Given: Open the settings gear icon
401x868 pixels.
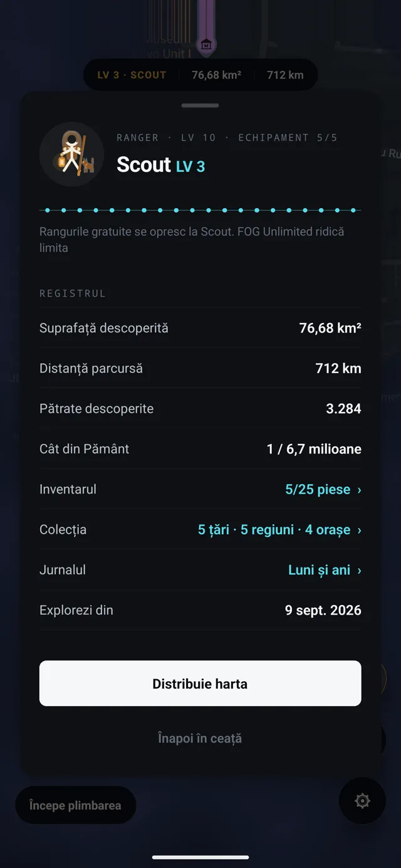Looking at the screenshot, I should 362,800.
